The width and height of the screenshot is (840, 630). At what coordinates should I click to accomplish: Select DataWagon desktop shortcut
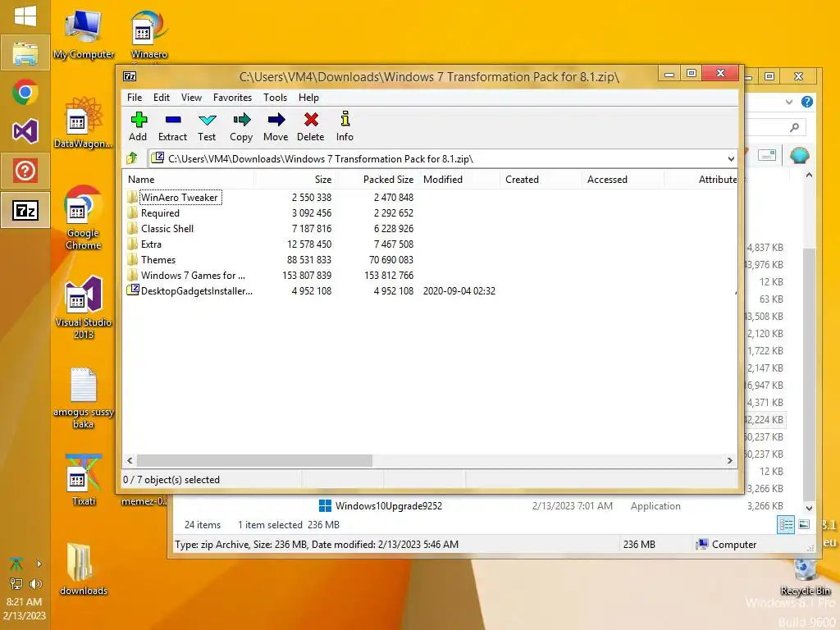(84, 123)
